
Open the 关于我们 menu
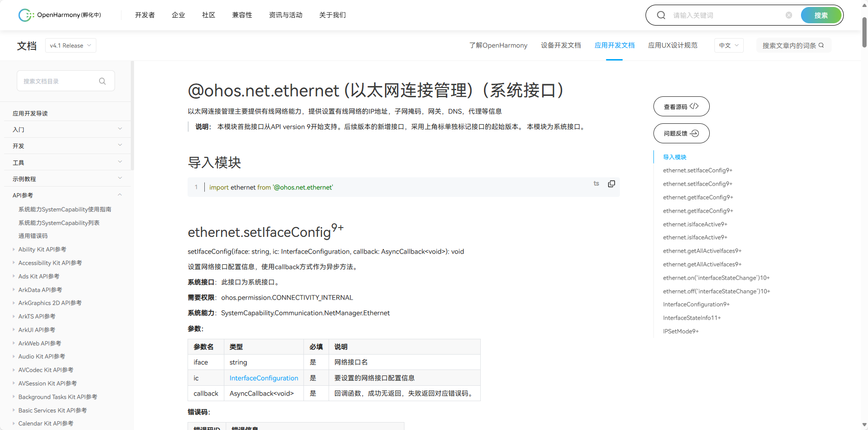point(332,15)
